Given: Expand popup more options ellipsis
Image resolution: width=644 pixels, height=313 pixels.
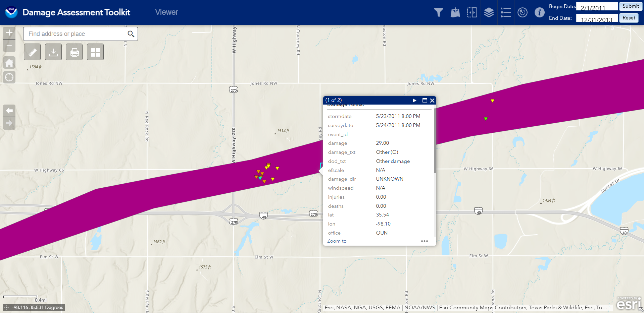Looking at the screenshot, I should pos(424,241).
